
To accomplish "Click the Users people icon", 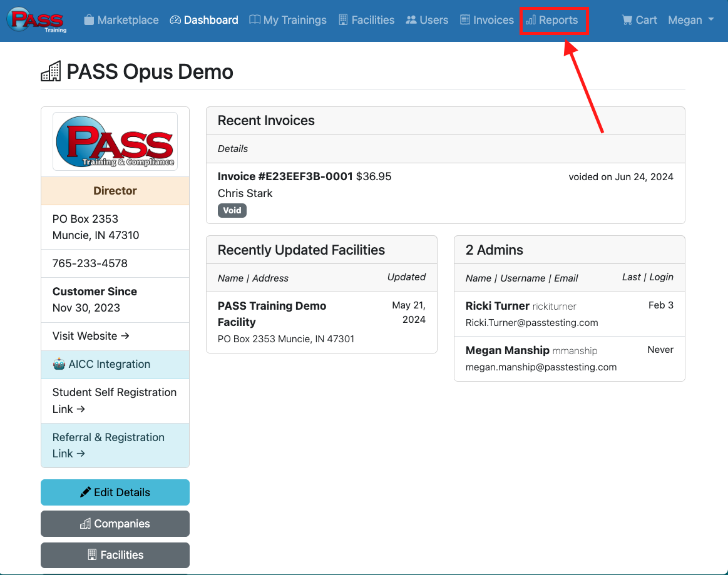I will [x=411, y=20].
